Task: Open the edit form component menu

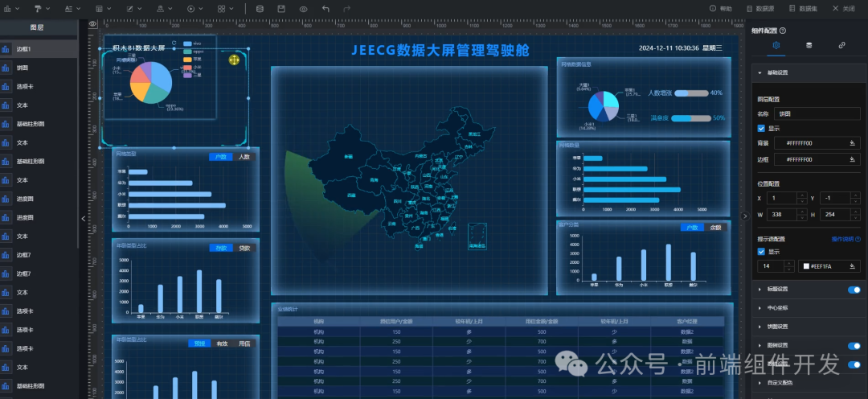Action: coord(133,9)
